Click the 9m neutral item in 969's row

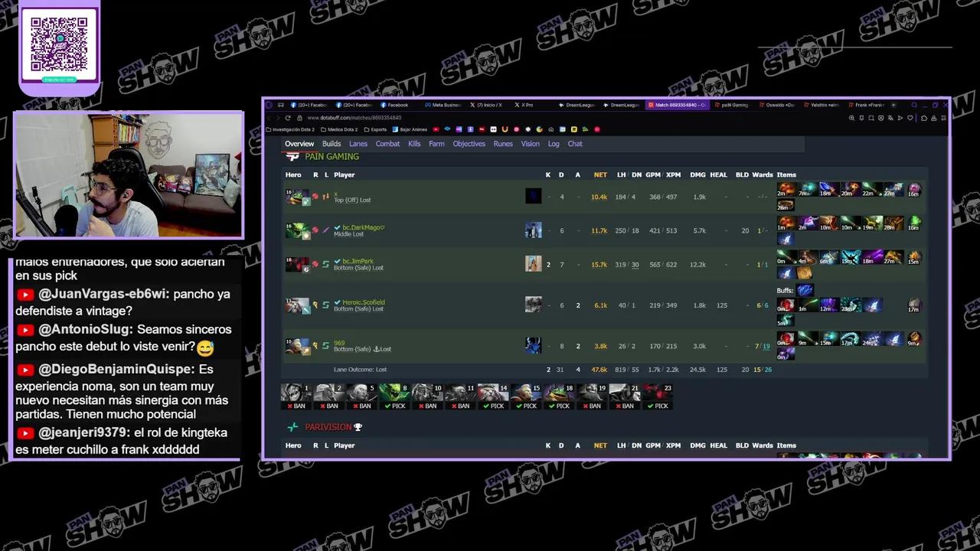click(x=914, y=337)
